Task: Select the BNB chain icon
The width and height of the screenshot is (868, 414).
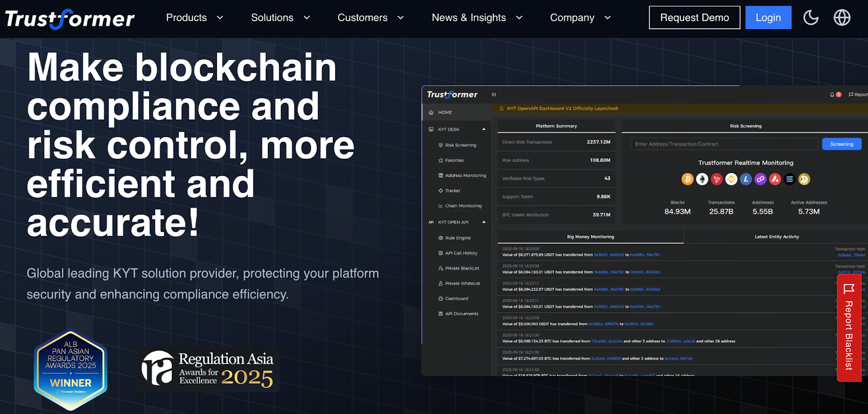Action: (x=731, y=179)
